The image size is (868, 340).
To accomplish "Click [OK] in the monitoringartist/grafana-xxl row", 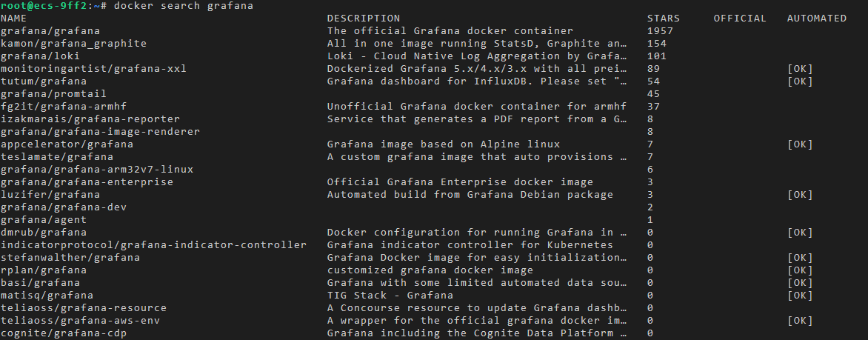I will [x=801, y=69].
